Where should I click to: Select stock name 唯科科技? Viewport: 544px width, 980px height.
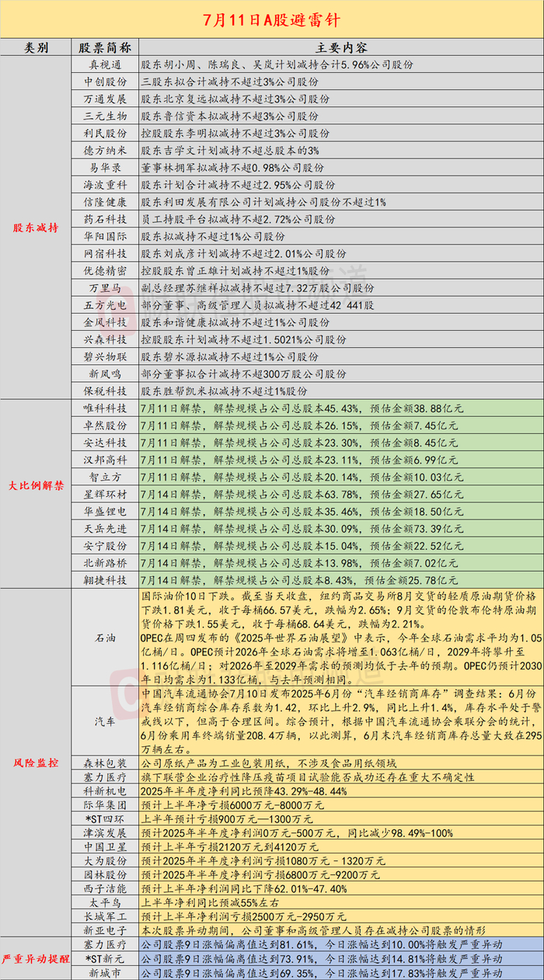(105, 408)
